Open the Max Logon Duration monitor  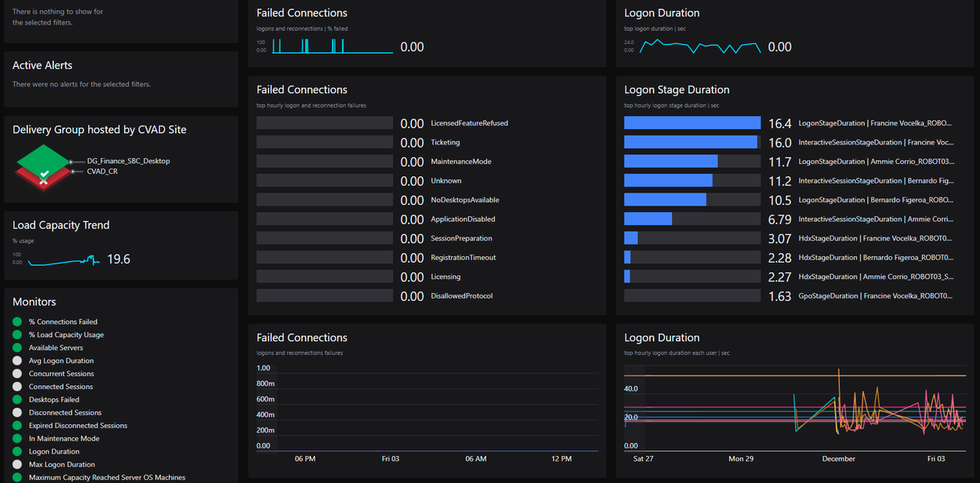[61, 464]
